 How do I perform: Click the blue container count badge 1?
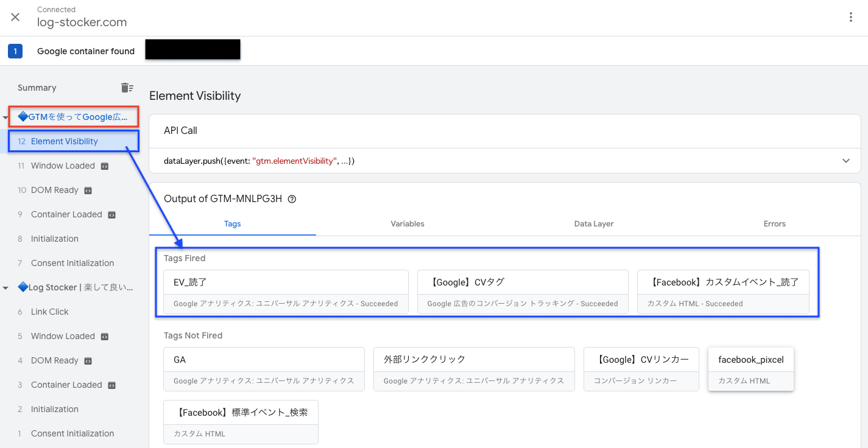(15, 51)
